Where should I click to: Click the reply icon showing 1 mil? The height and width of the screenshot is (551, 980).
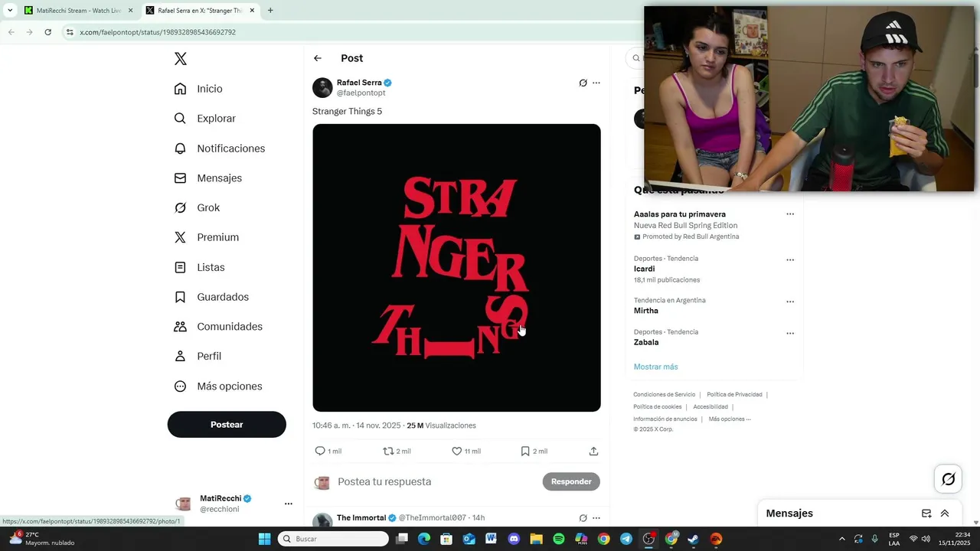coord(320,451)
